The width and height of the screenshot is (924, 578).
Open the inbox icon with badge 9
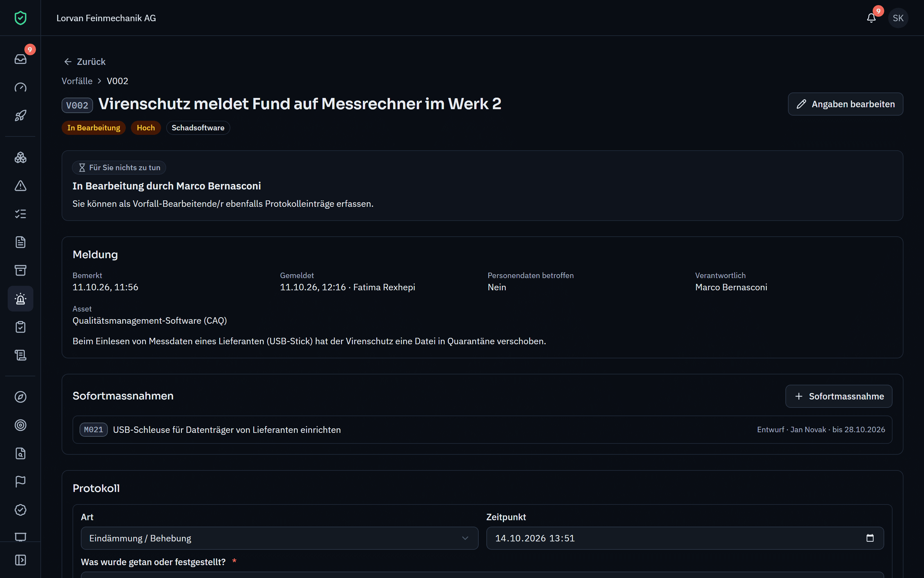tap(20, 59)
